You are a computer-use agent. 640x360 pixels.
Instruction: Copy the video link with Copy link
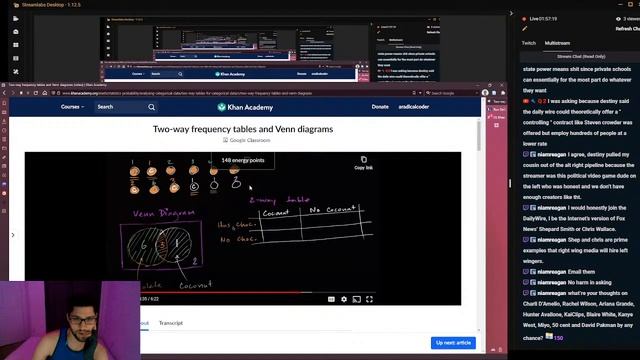(363, 162)
